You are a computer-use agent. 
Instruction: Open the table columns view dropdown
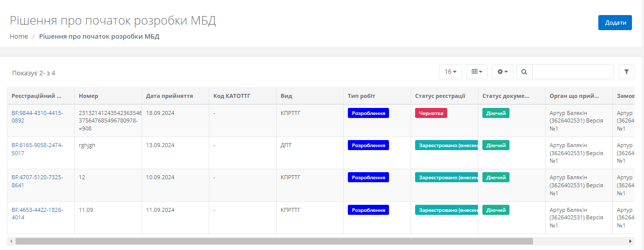coord(477,72)
